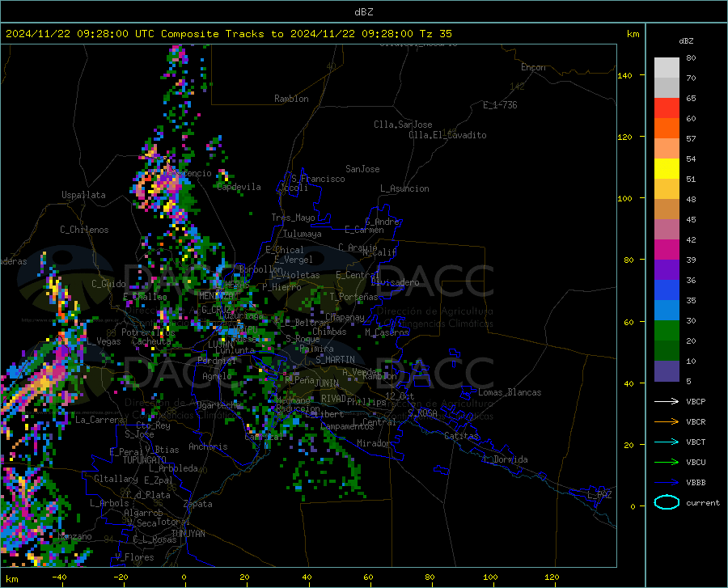Click the 'Zapata' map label
The width and height of the screenshot is (728, 588).
click(x=198, y=504)
